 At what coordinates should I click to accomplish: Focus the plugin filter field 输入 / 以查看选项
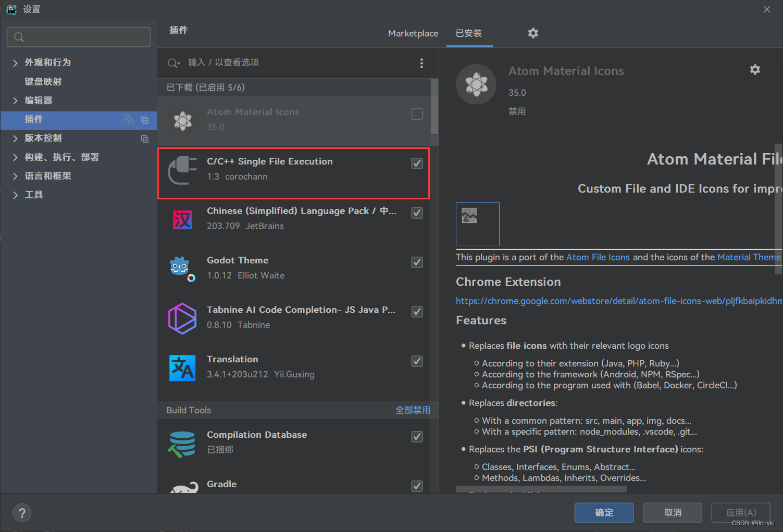coord(297,63)
